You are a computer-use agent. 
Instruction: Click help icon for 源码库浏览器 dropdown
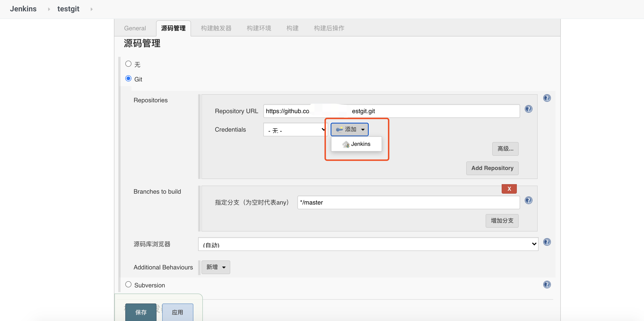[x=547, y=242]
